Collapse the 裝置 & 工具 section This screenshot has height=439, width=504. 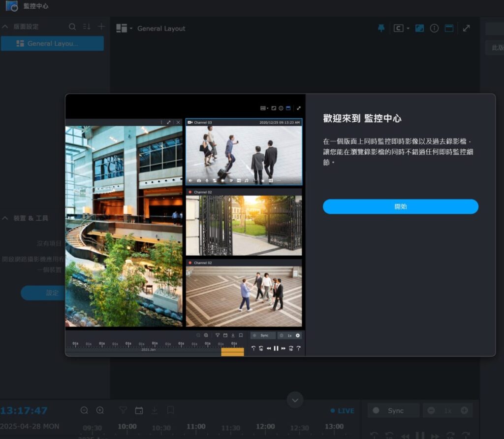pyautogui.click(x=5, y=218)
